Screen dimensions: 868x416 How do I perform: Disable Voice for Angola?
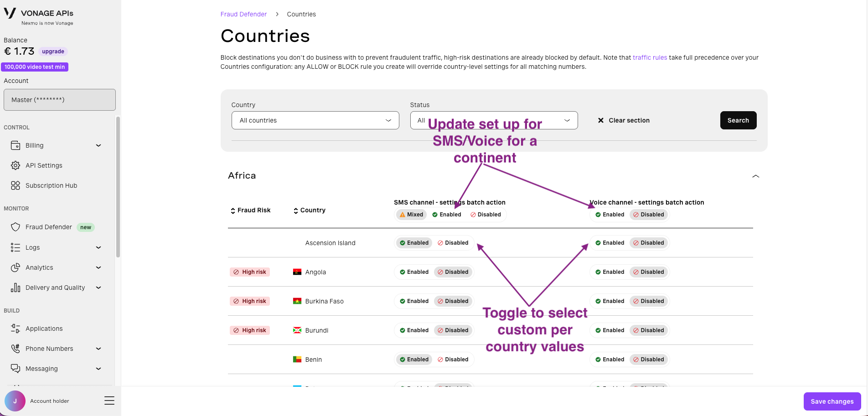coord(648,272)
